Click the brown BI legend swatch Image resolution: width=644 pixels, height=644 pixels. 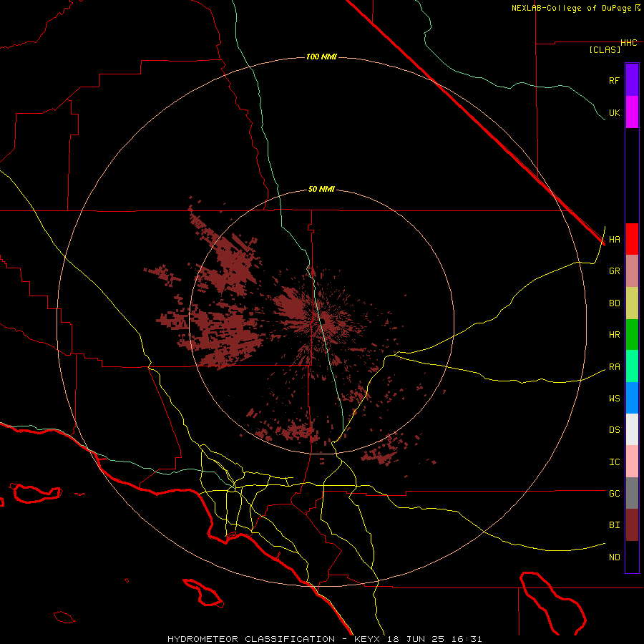pyautogui.click(x=632, y=525)
